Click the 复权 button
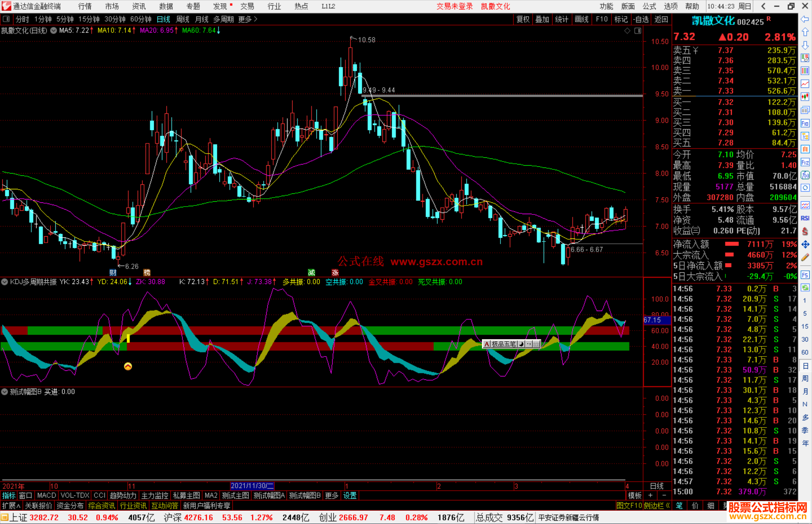 [523, 19]
